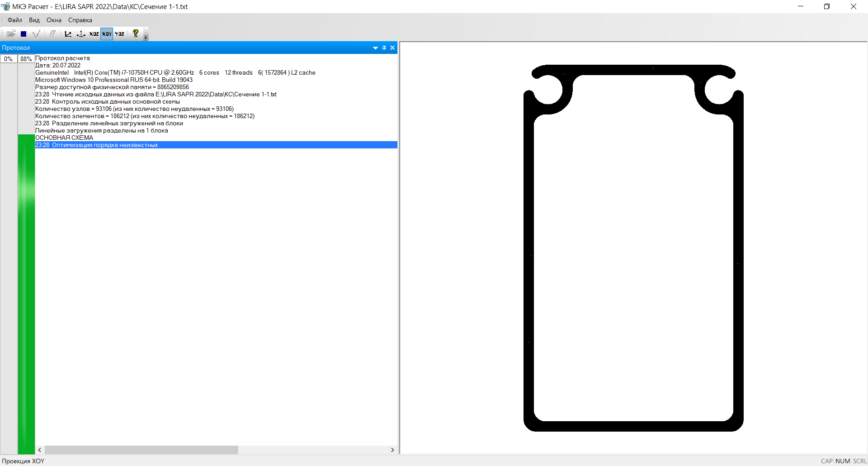Select the 'Оптимизация порядка неизвестных' log line
This screenshot has height=466, width=868.
[105, 145]
